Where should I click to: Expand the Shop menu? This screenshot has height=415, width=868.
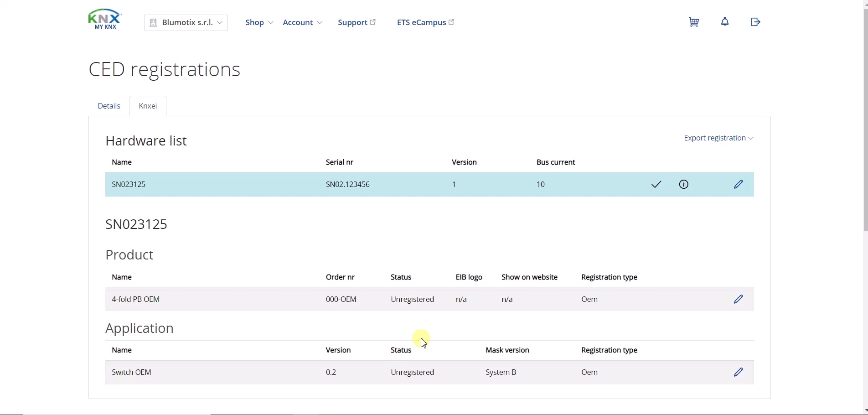coord(259,22)
